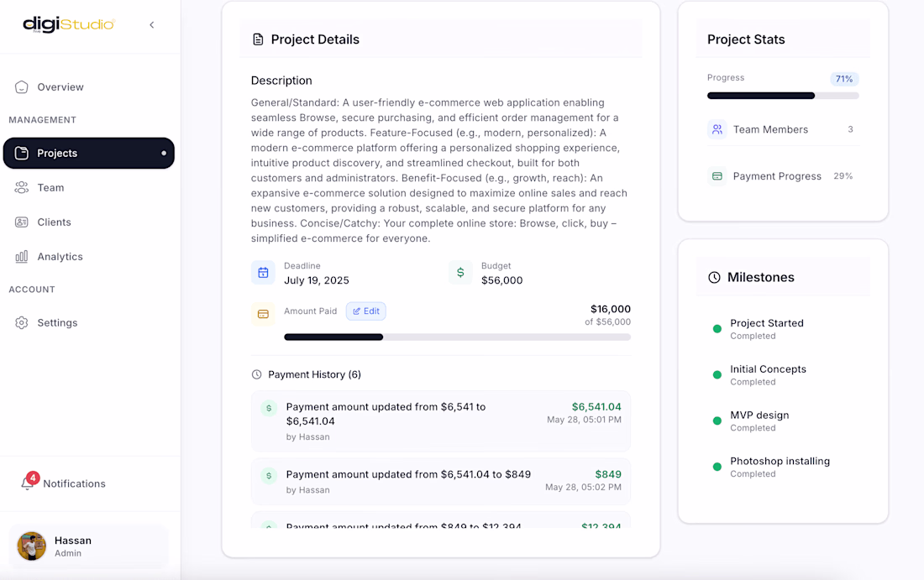The image size is (924, 580).
Task: Click the Budget dollar sign icon
Action: point(460,273)
